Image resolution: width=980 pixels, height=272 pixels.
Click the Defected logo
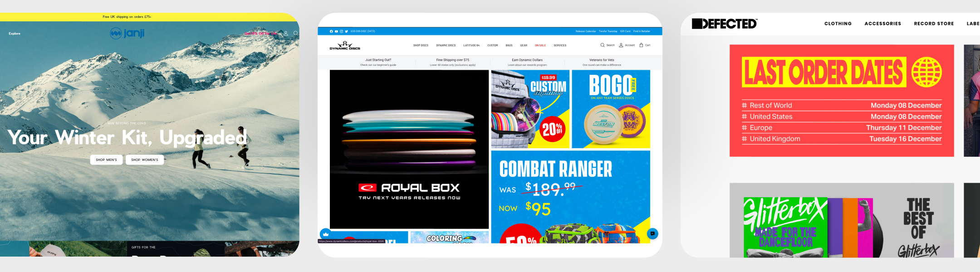[725, 24]
